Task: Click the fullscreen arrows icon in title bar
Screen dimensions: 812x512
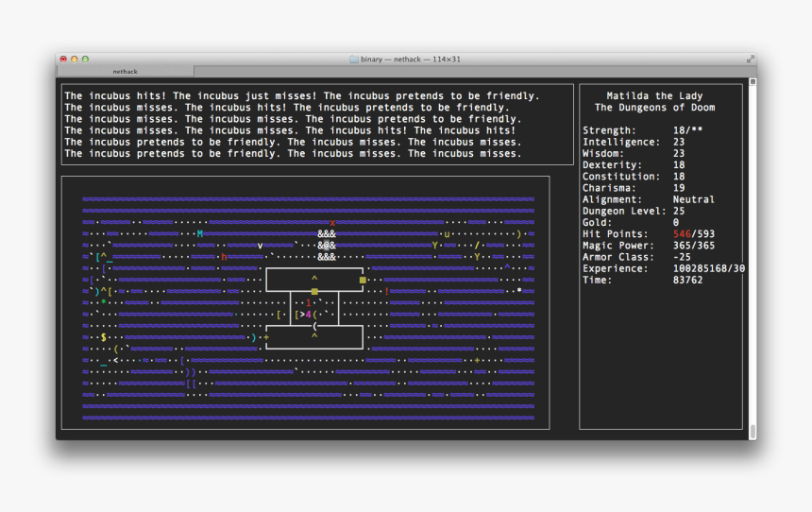Action: click(x=750, y=60)
